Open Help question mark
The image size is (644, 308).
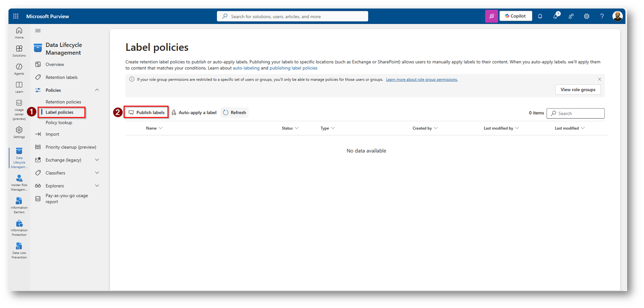[602, 16]
